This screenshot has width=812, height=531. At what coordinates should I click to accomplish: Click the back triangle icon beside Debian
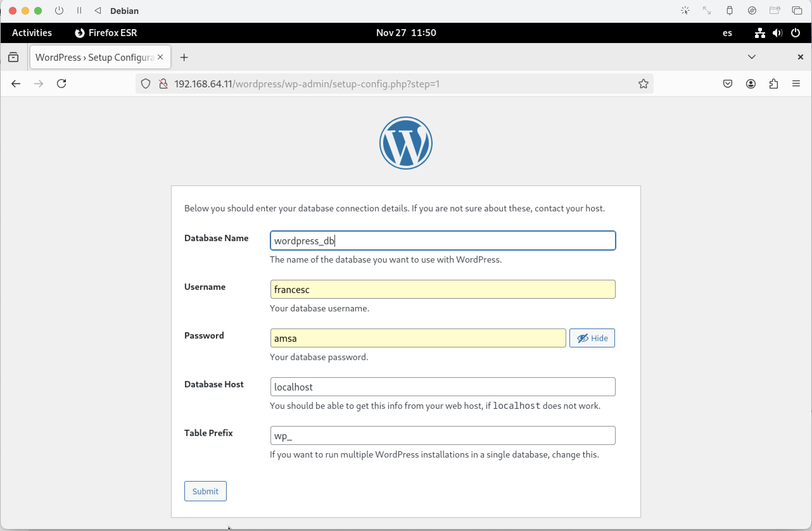pyautogui.click(x=98, y=10)
